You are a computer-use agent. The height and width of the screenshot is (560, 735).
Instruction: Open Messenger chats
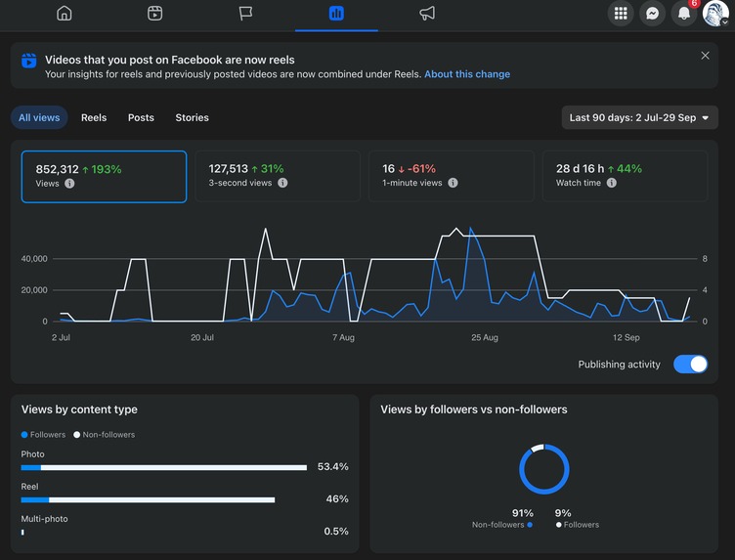coord(653,13)
